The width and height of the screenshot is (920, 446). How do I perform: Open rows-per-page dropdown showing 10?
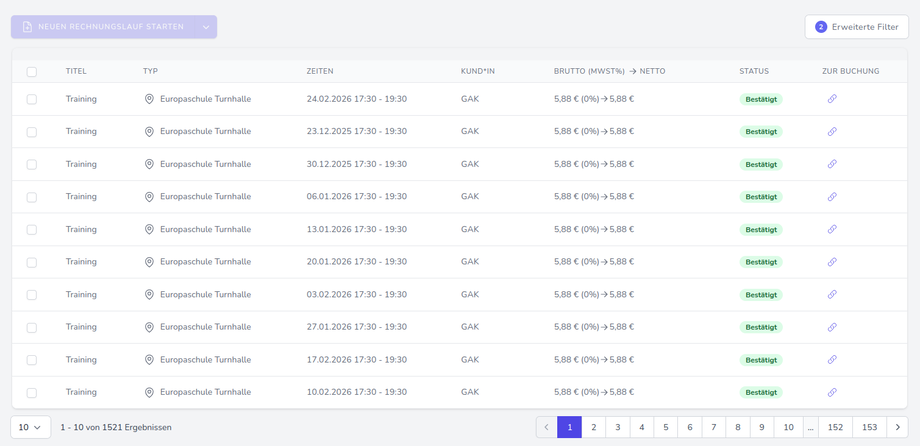click(x=31, y=427)
